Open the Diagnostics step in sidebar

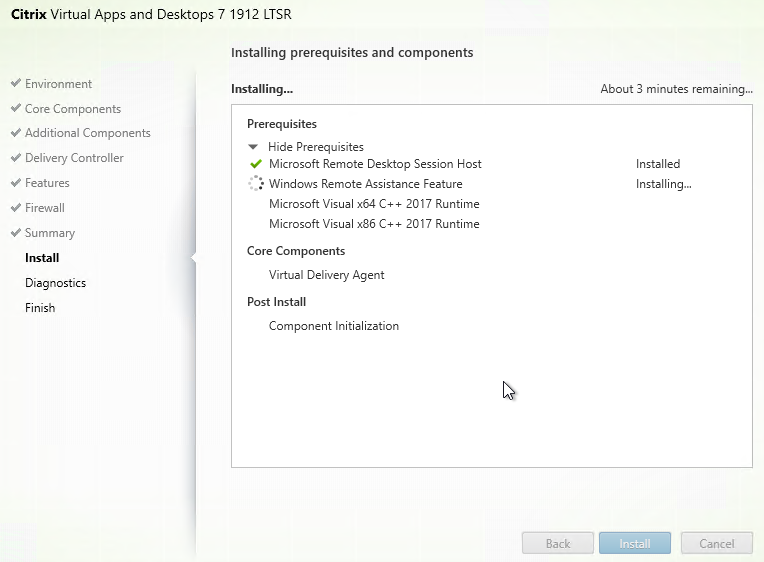point(55,283)
